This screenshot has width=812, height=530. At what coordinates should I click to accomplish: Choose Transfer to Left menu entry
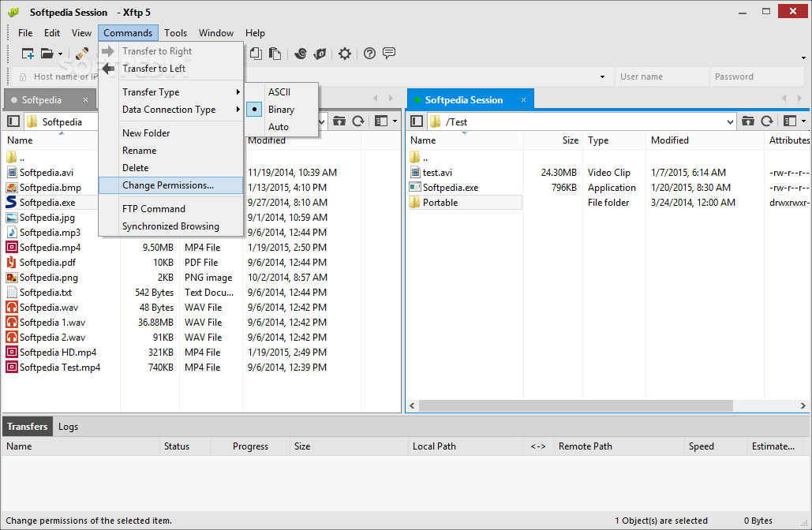(171, 69)
